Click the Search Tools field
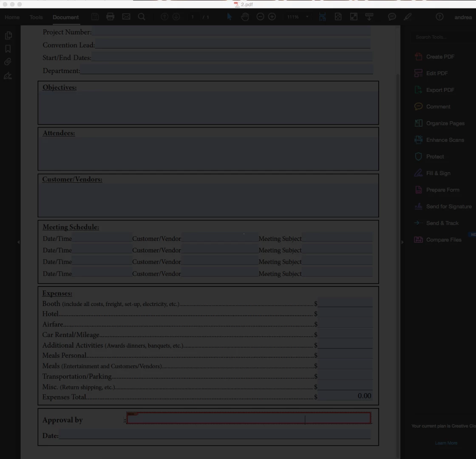The height and width of the screenshot is (459, 476). click(x=444, y=37)
